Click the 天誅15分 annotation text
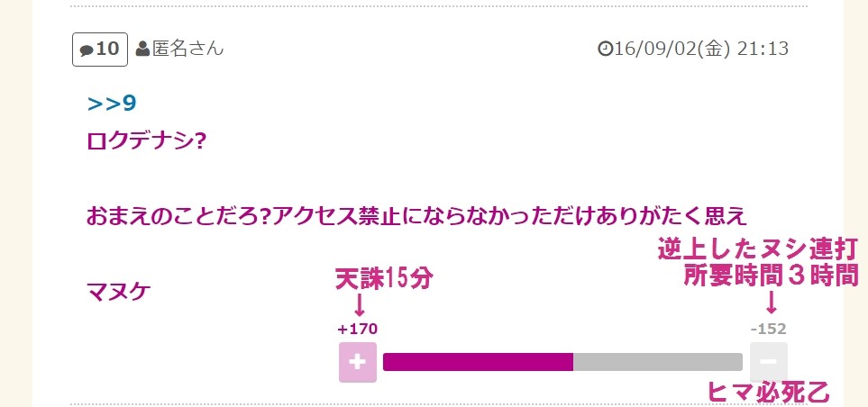 pos(384,279)
